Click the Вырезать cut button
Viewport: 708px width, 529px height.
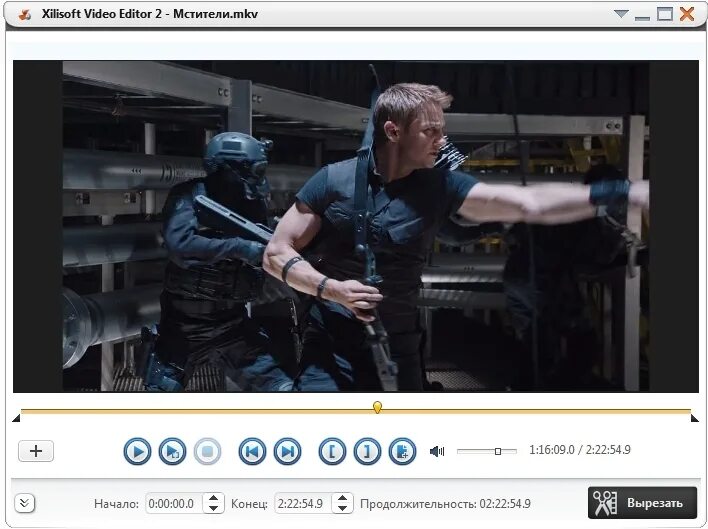click(x=643, y=503)
